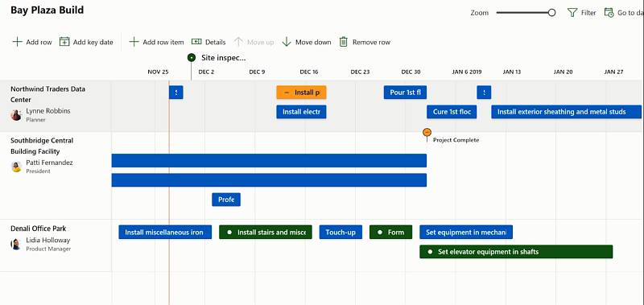Click the Move down button label
The image size is (644, 305).
(313, 42)
